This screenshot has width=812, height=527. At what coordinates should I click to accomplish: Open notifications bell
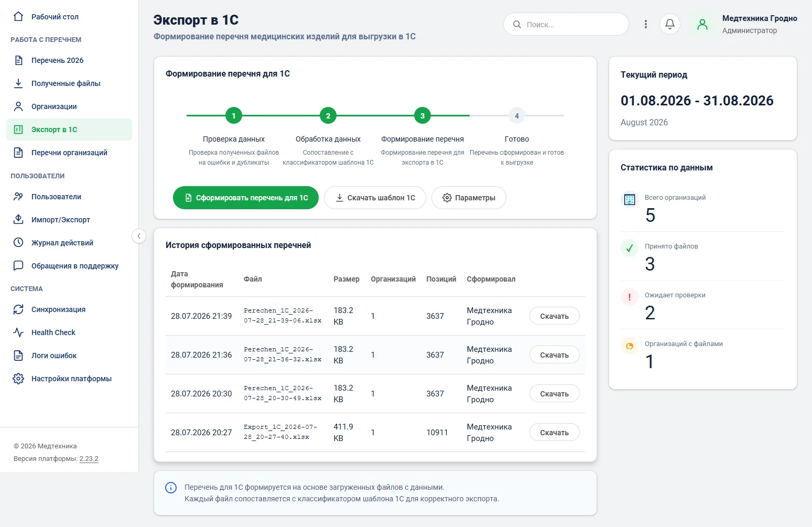(670, 24)
